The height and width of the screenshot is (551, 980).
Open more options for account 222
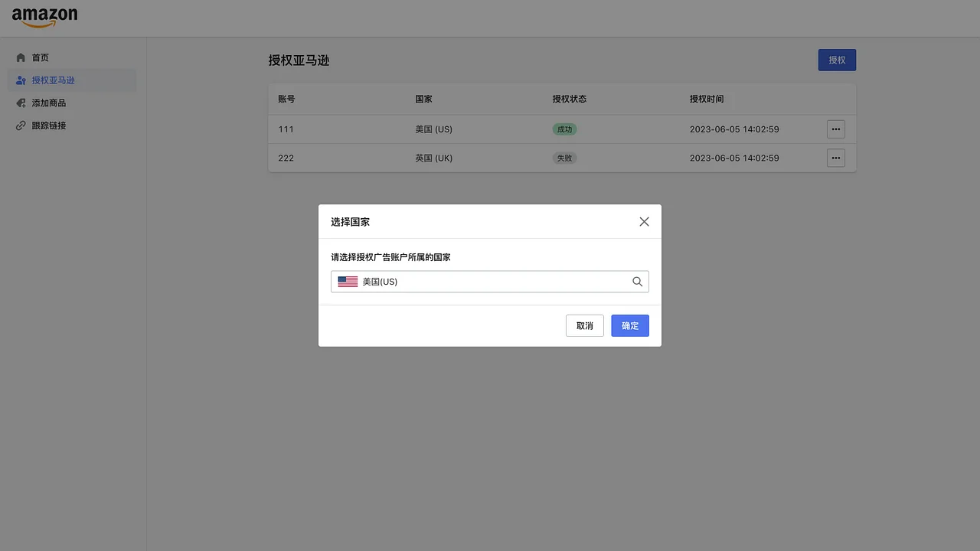836,158
